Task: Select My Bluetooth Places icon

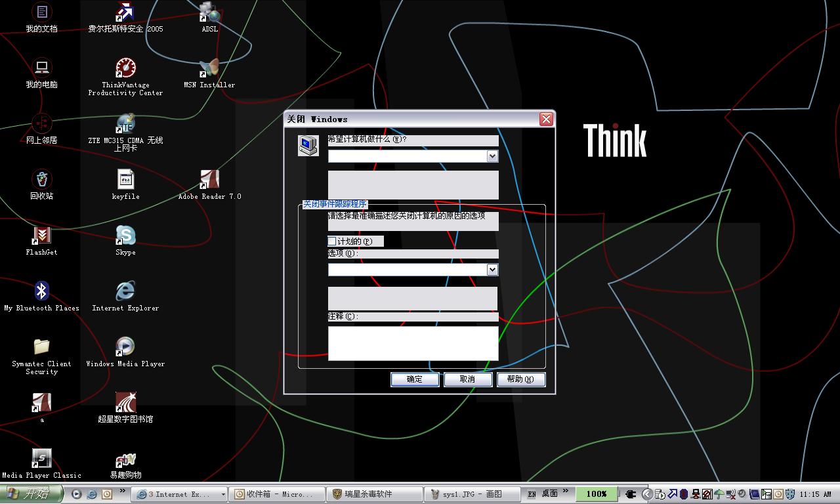Action: pos(41,296)
